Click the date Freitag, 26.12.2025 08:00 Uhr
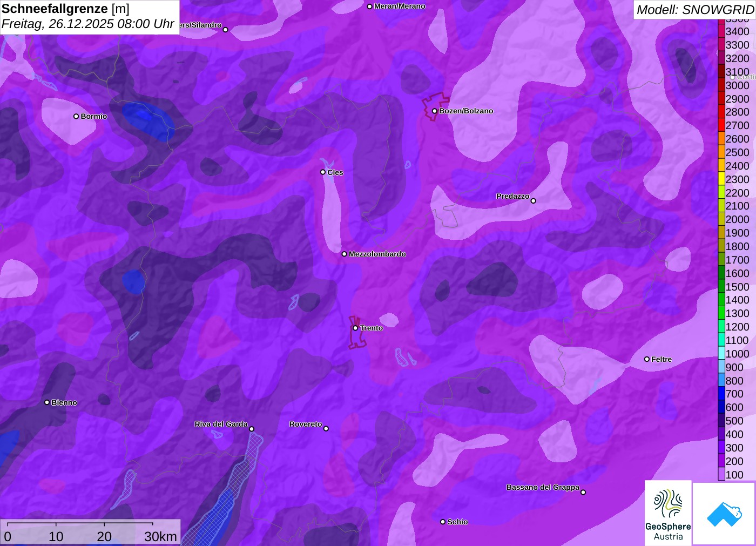The image size is (756, 546). 88,24
